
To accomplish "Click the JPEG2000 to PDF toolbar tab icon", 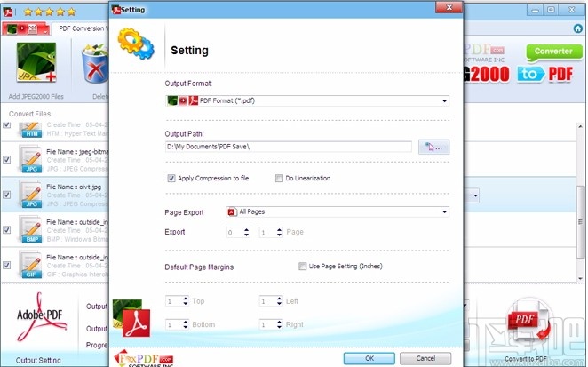I will (26, 28).
